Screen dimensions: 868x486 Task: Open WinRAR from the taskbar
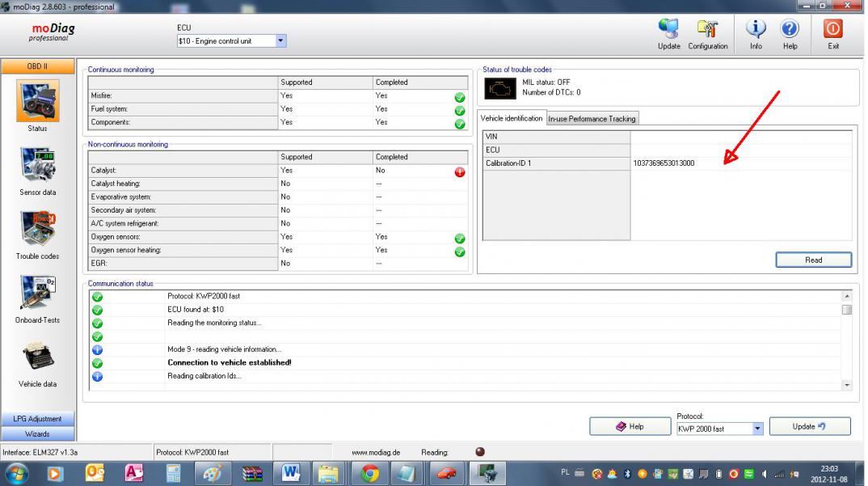pos(252,473)
